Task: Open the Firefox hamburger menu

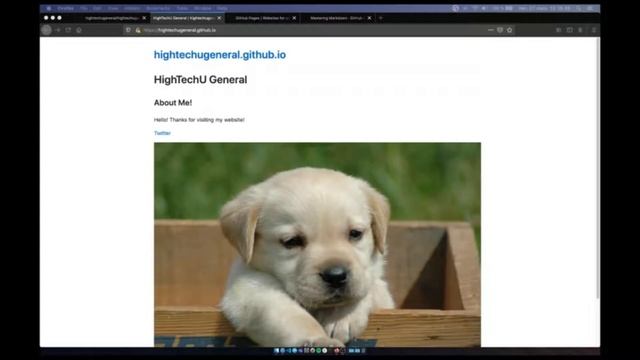Action: pyautogui.click(x=593, y=30)
